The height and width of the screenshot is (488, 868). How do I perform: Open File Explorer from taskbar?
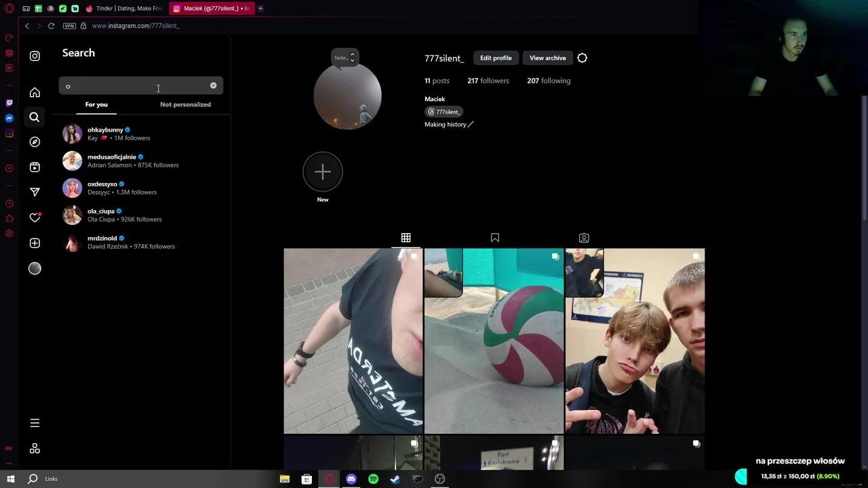coord(285,479)
